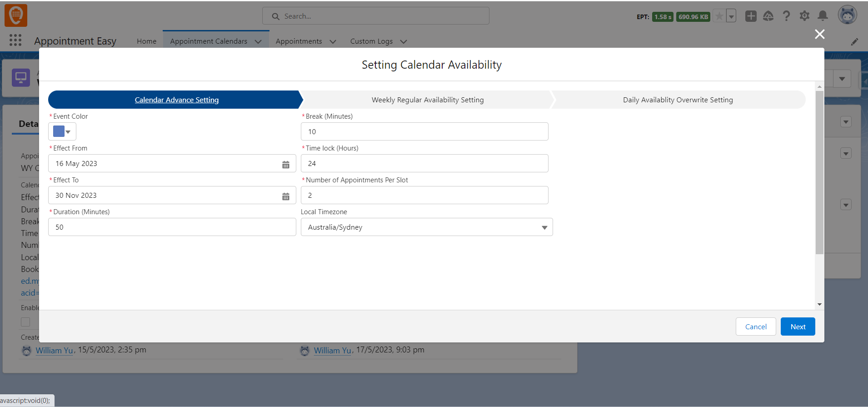Open the Event Color swatch picker
The width and height of the screenshot is (868, 407).
[62, 132]
